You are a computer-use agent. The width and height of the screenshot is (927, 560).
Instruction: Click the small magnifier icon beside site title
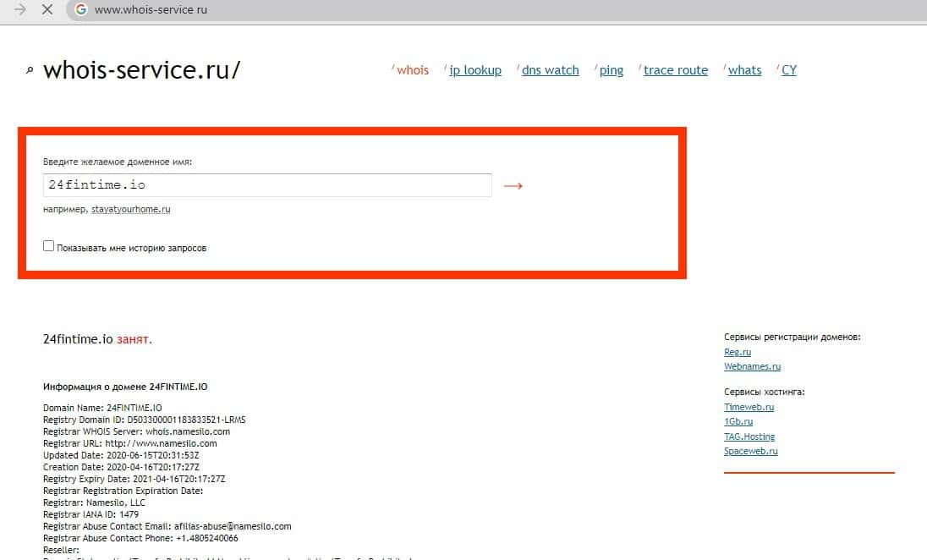[30, 70]
